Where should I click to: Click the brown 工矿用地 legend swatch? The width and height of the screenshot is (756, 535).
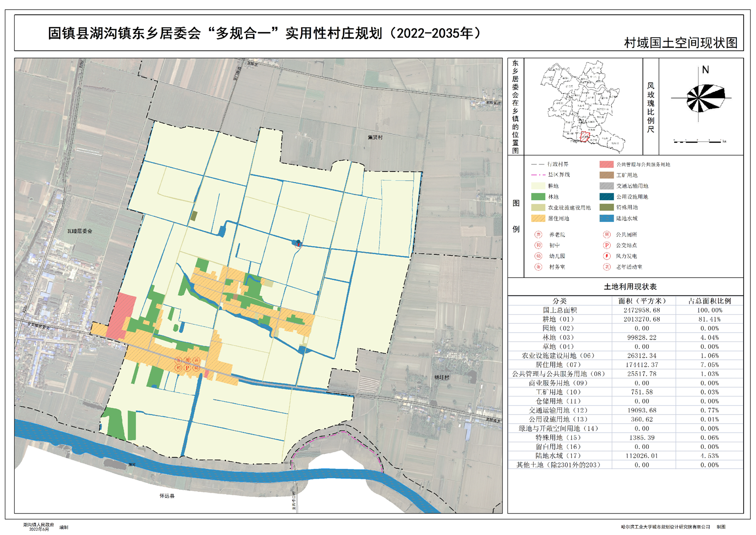(x=606, y=175)
